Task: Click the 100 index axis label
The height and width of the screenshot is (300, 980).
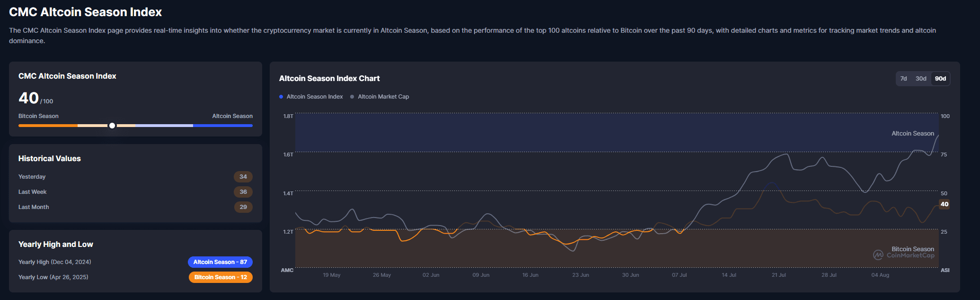Action: [945, 116]
